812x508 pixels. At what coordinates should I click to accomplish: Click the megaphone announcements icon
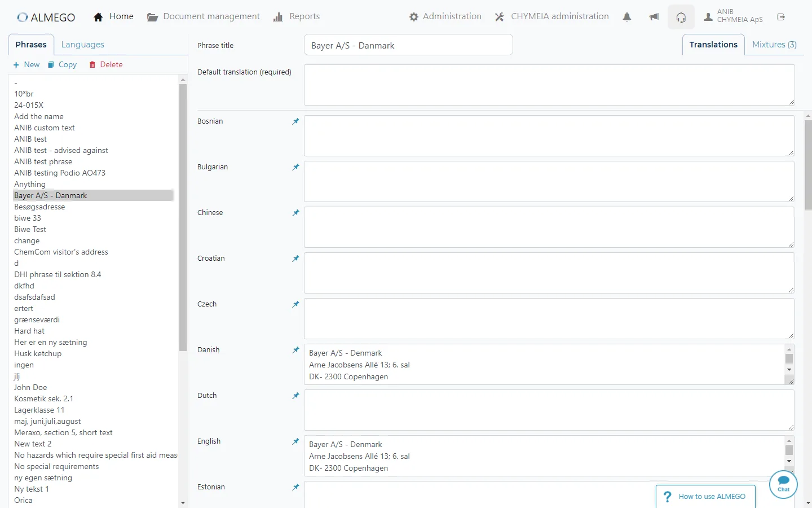(654, 17)
